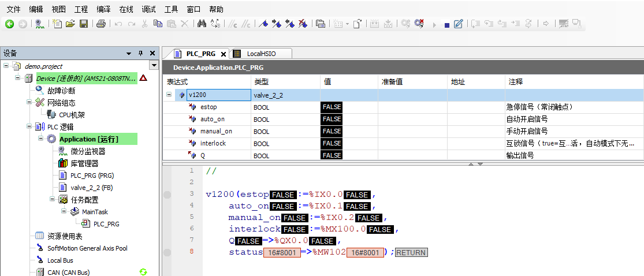Open the 调试 menu
Image resolution: width=644 pixels, height=276 pixels.
click(x=149, y=9)
